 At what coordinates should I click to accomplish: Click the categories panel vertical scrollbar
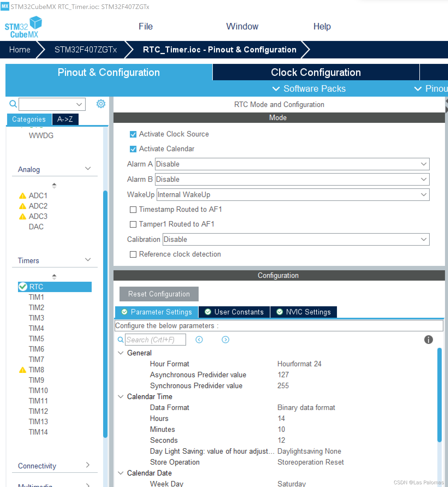pyautogui.click(x=105, y=314)
